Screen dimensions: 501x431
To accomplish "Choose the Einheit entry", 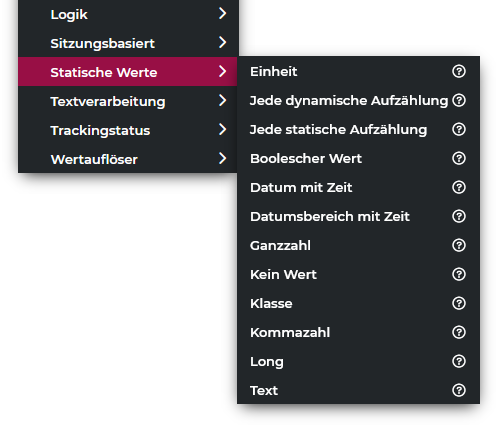I will tap(358, 71).
